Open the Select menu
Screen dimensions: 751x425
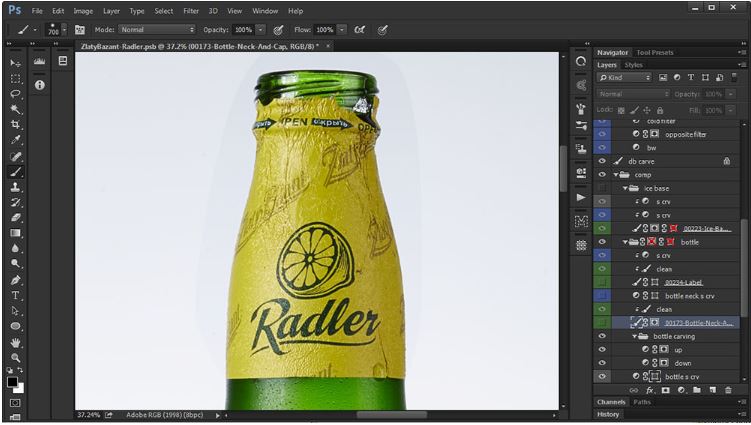tap(163, 11)
